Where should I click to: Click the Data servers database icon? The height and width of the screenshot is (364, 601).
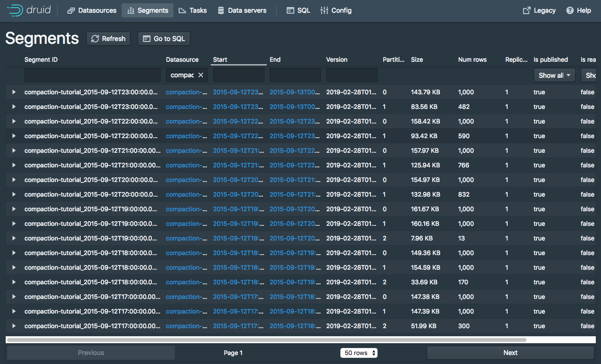tap(221, 10)
